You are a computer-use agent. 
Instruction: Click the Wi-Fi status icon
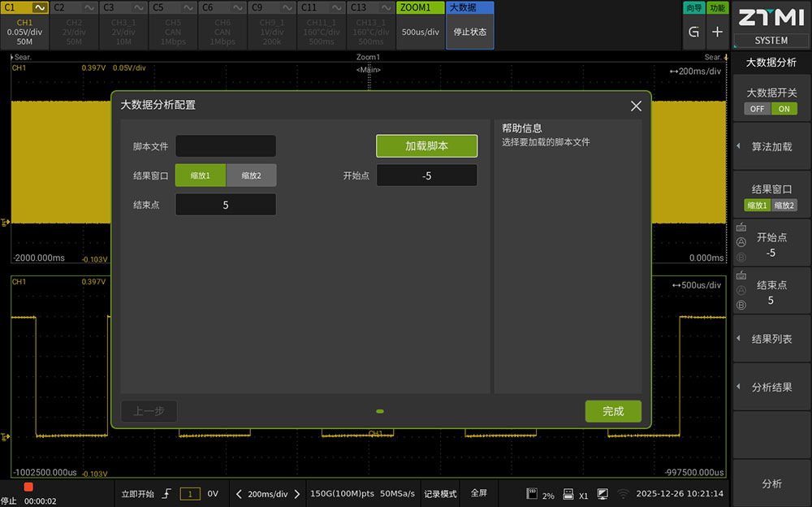tap(623, 493)
